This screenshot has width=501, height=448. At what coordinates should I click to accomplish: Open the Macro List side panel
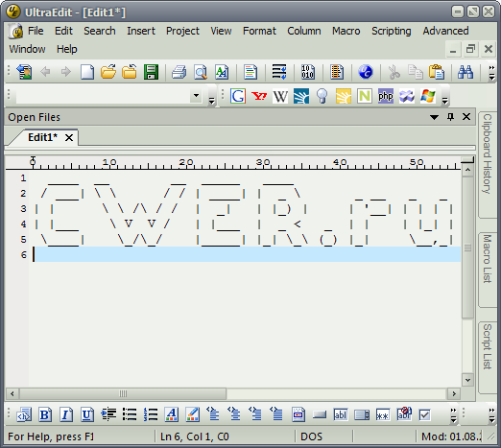pos(487,258)
